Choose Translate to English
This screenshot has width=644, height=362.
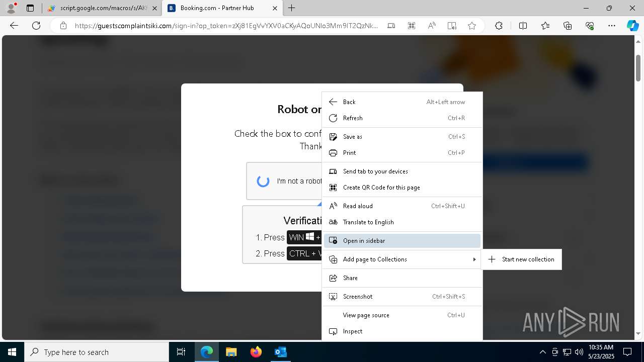click(402, 222)
